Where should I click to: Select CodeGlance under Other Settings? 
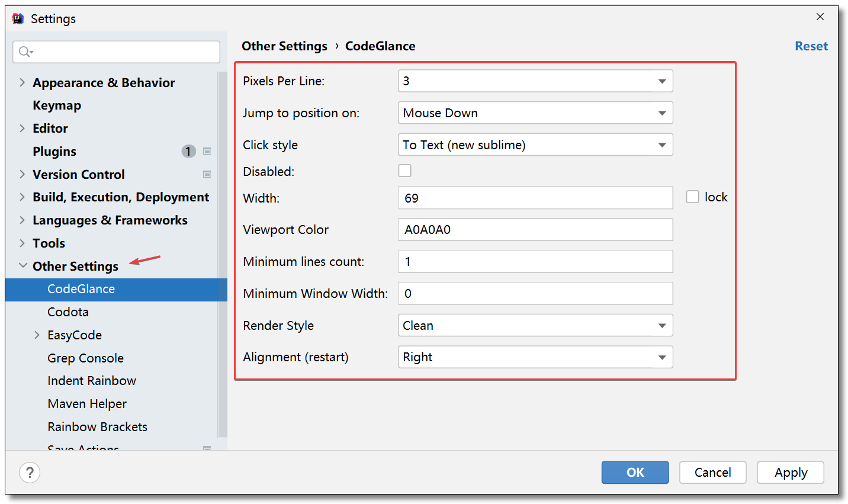pos(116,289)
